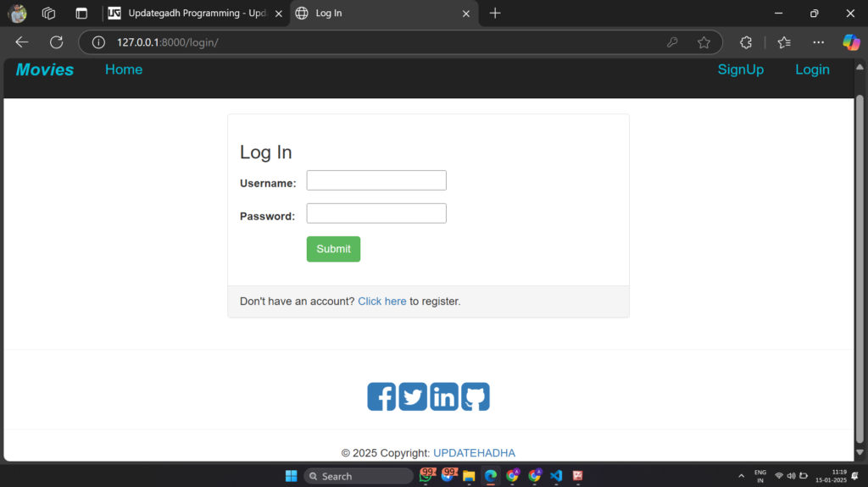Open the ENG IN language indicator
The image size is (868, 487).
coord(760,476)
